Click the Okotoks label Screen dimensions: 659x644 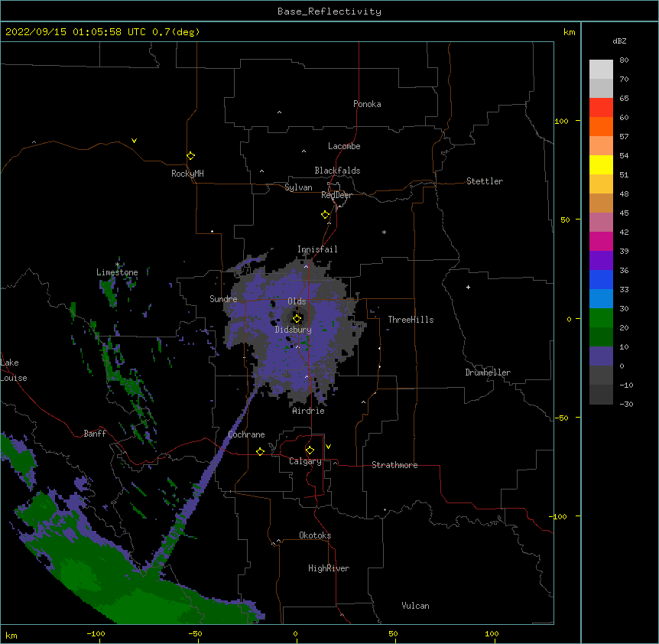point(315,535)
